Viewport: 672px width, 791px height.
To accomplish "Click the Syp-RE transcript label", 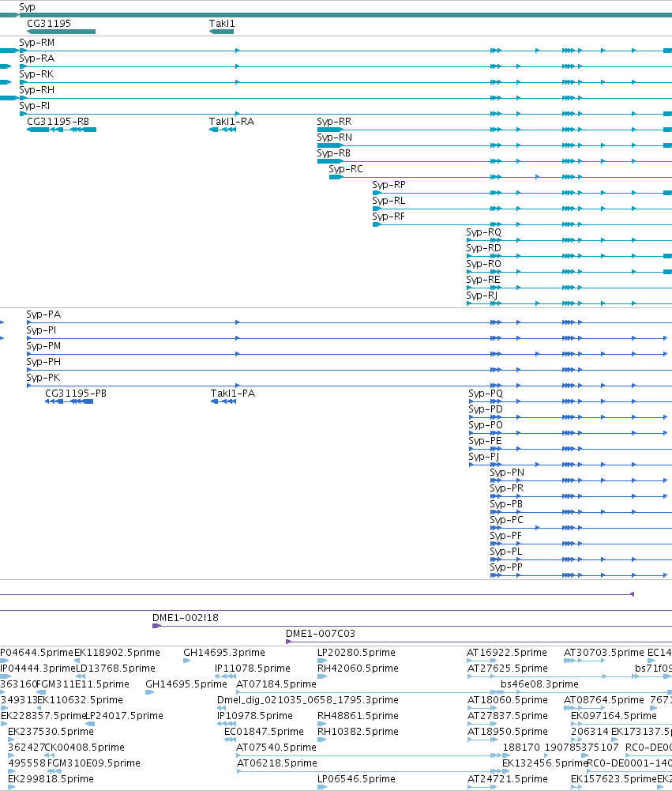I will [483, 280].
